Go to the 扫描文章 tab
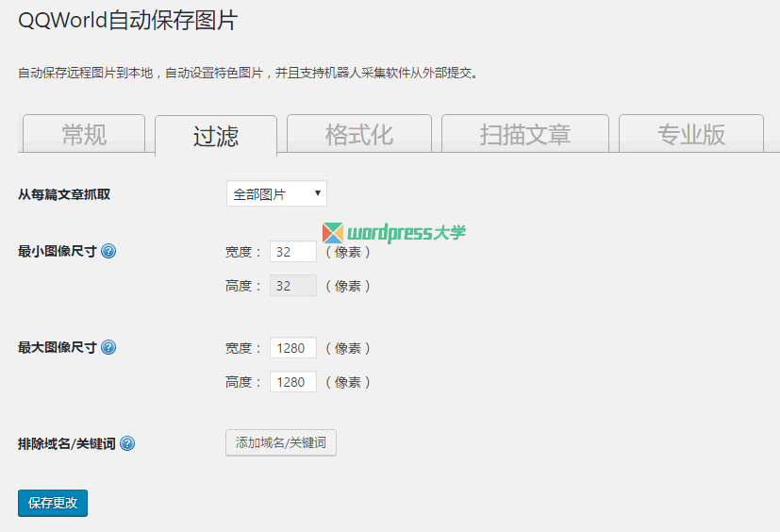This screenshot has width=780, height=532. (x=525, y=134)
